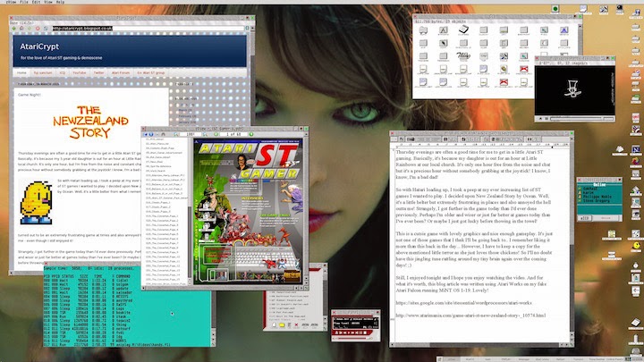Click the play controls in the red audio player
Image resolution: width=644 pixels, height=362 pixels.
[352, 333]
